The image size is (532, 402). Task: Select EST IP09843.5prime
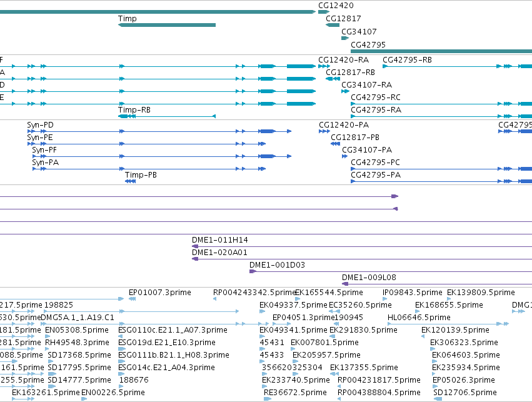[x=384, y=299]
